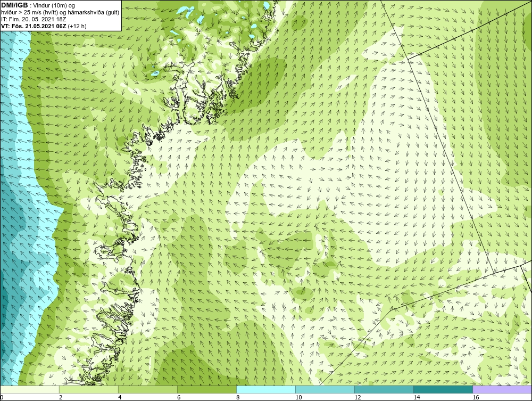Click the legend value label '0'
This screenshot has width=532, height=401.
(x=2, y=398)
